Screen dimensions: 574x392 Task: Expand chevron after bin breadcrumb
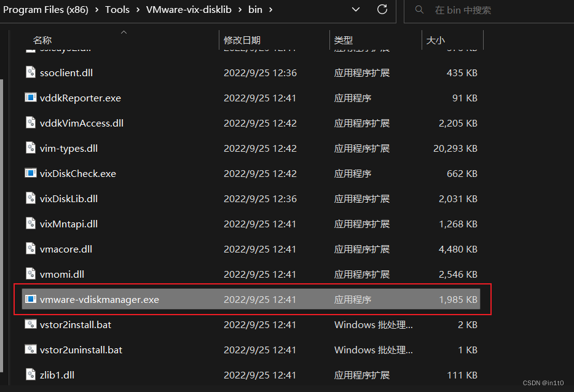pos(271,10)
